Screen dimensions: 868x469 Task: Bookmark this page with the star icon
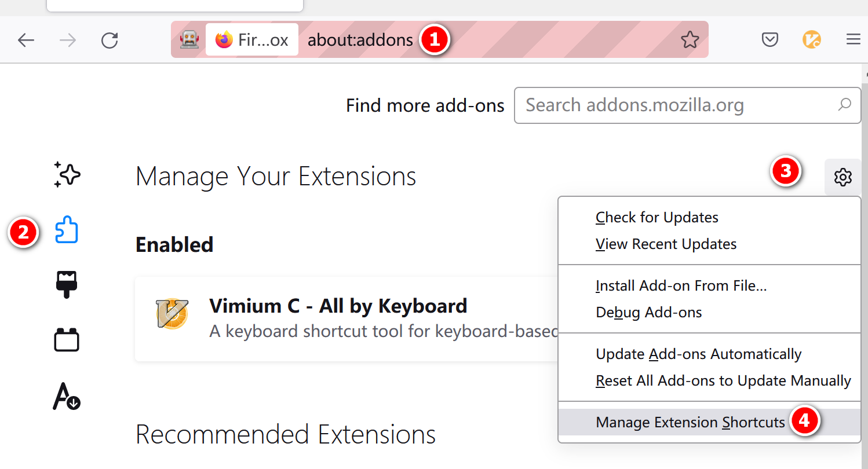point(690,40)
